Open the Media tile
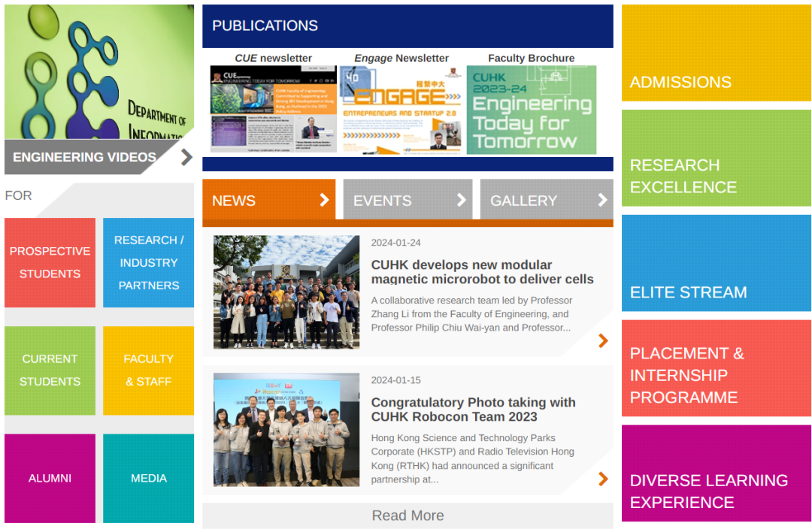Screen dimensions: 812x532 pos(149,478)
